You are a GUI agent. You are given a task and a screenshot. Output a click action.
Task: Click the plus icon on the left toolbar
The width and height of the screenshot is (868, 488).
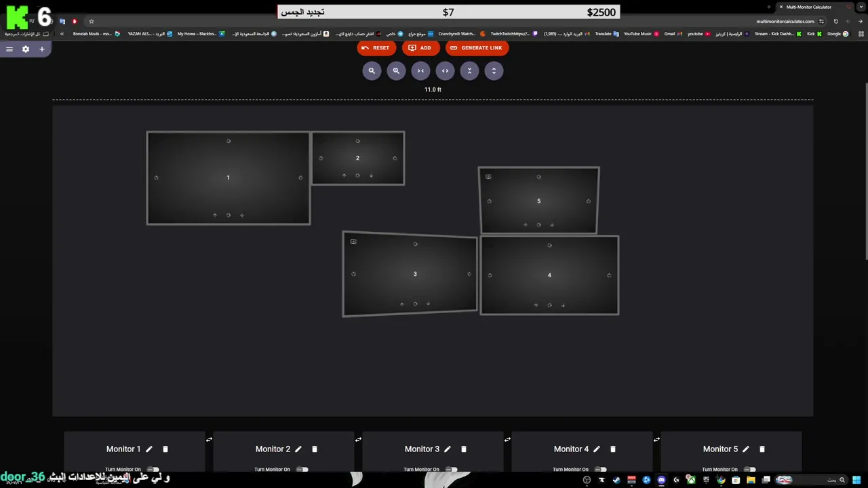(41, 49)
